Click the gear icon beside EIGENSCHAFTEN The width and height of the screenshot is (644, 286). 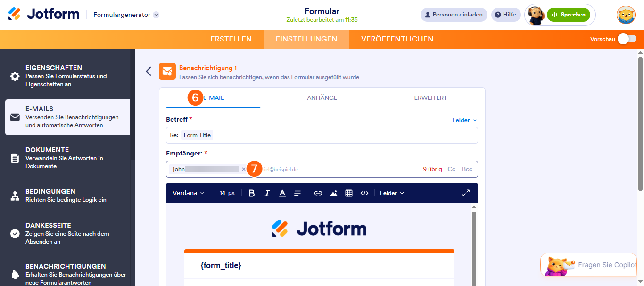15,76
